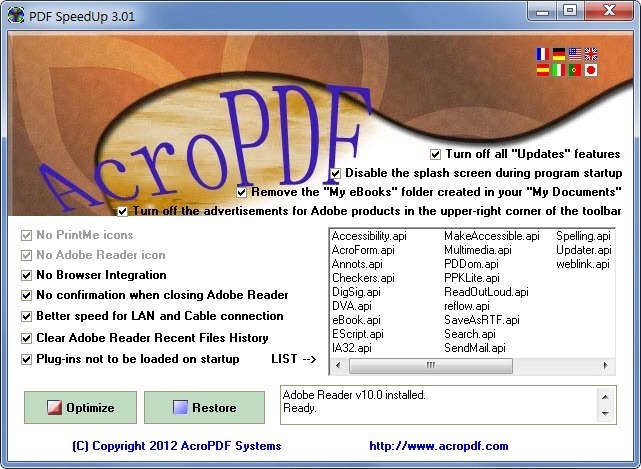Choose the Spanish flag language
The image size is (641, 469).
click(x=542, y=70)
